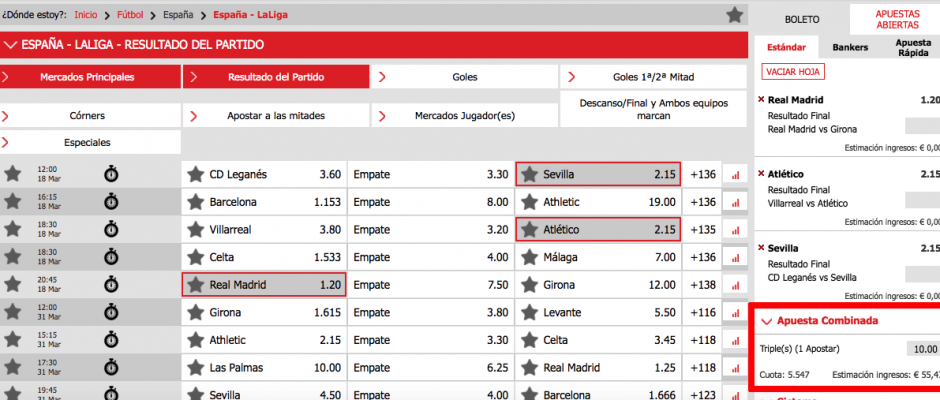
Task: Open Apostar a las mitades market
Action: click(276, 116)
